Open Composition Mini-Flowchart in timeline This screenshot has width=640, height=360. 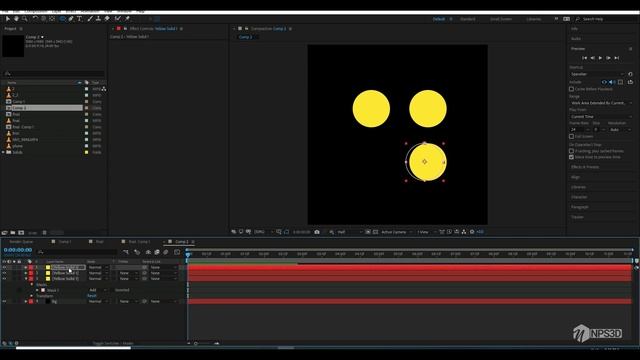pyautogui.click(x=126, y=252)
